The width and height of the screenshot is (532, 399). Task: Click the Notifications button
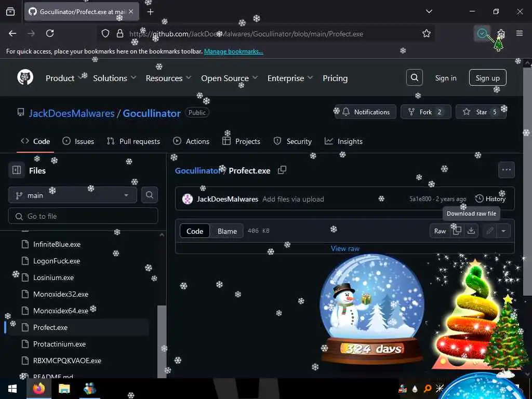[366, 112]
